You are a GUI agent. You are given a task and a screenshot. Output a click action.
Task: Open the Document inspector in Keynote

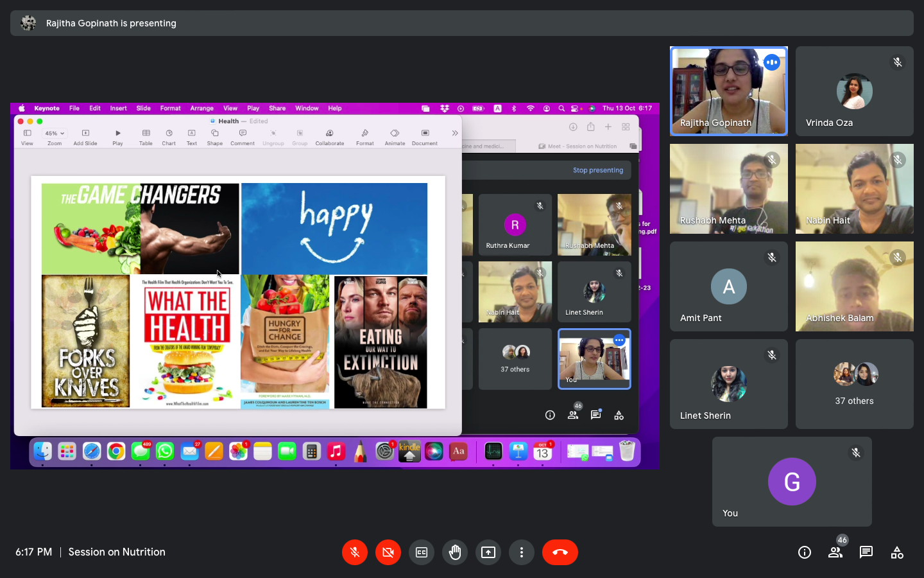tap(425, 137)
